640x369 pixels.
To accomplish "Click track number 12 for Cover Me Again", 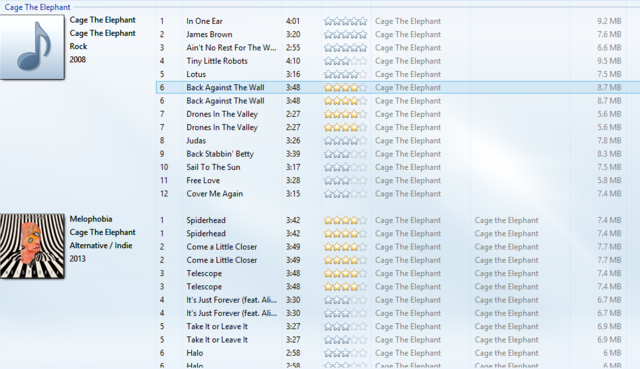I will pyautogui.click(x=164, y=193).
